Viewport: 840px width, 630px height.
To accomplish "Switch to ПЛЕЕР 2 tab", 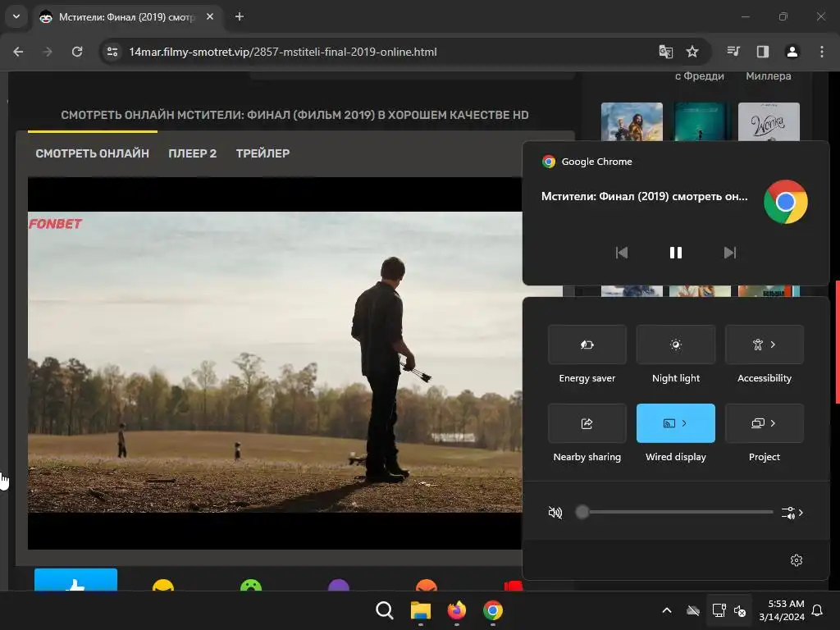I will pos(192,153).
